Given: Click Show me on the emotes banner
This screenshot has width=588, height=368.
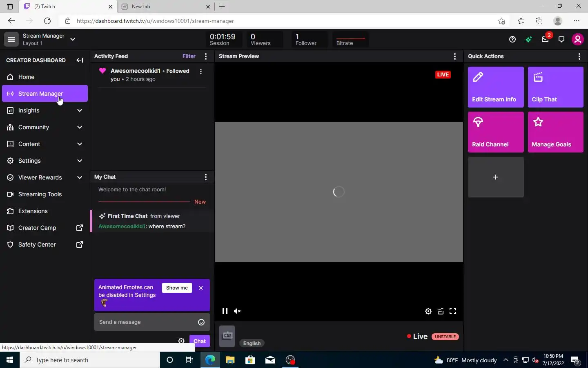Looking at the screenshot, I should point(177,288).
